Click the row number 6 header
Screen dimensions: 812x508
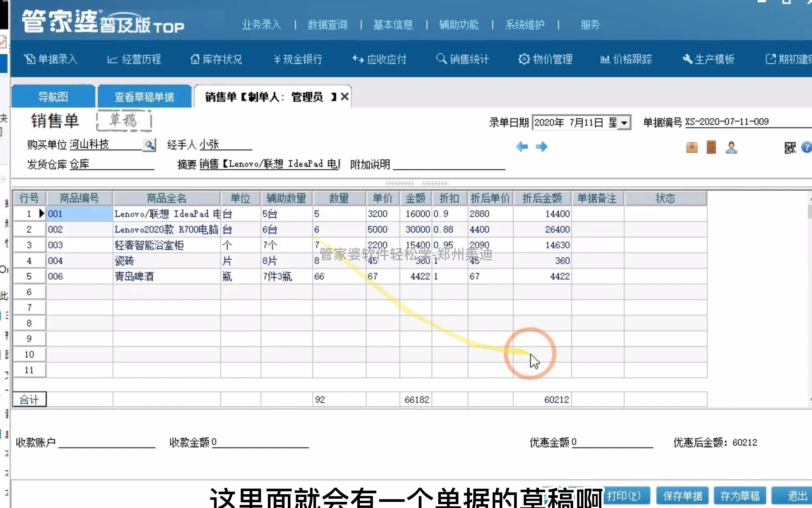[29, 292]
